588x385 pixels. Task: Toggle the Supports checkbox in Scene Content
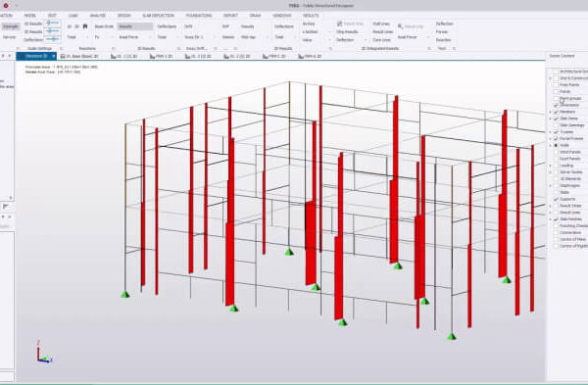[556, 199]
